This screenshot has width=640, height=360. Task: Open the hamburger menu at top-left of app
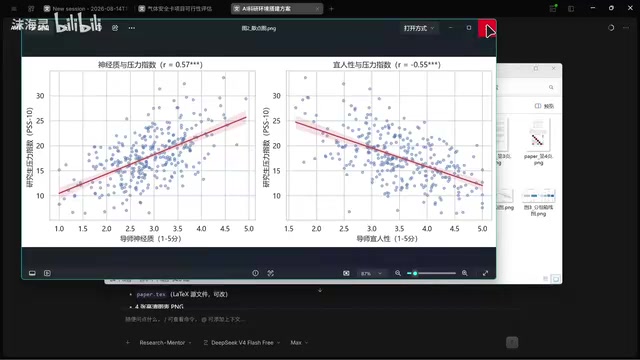pyautogui.click(x=14, y=9)
